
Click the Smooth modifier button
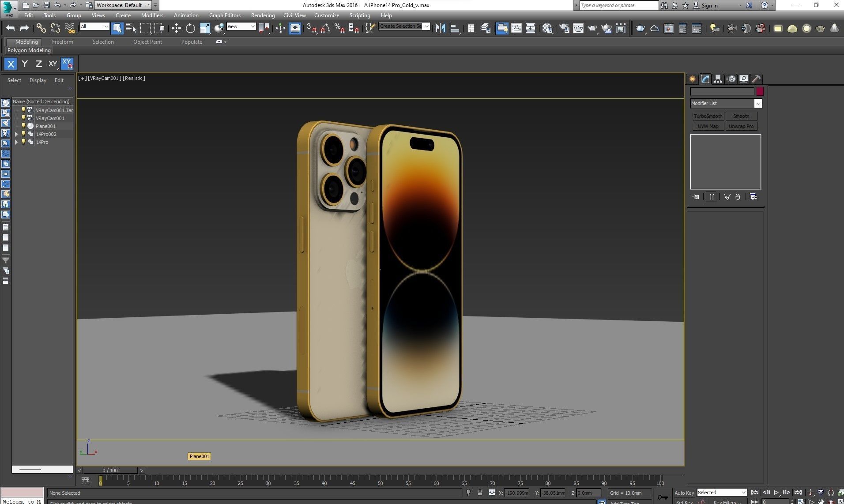pos(741,116)
